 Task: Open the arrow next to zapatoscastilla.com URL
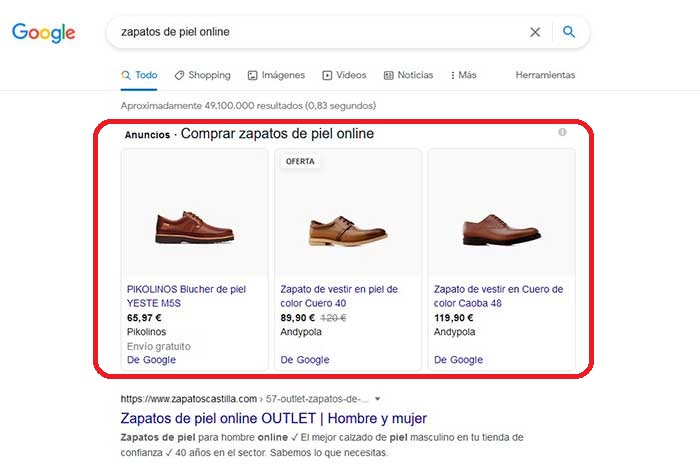coord(378,399)
